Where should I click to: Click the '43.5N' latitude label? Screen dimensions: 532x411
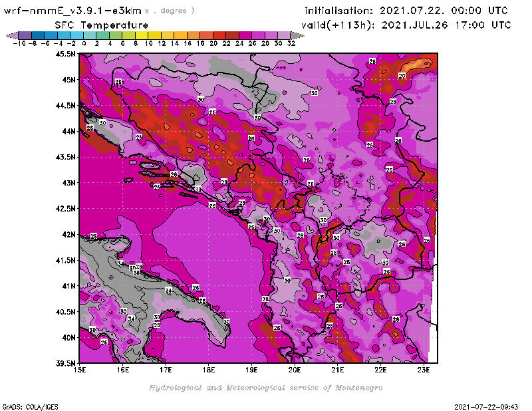click(65, 157)
